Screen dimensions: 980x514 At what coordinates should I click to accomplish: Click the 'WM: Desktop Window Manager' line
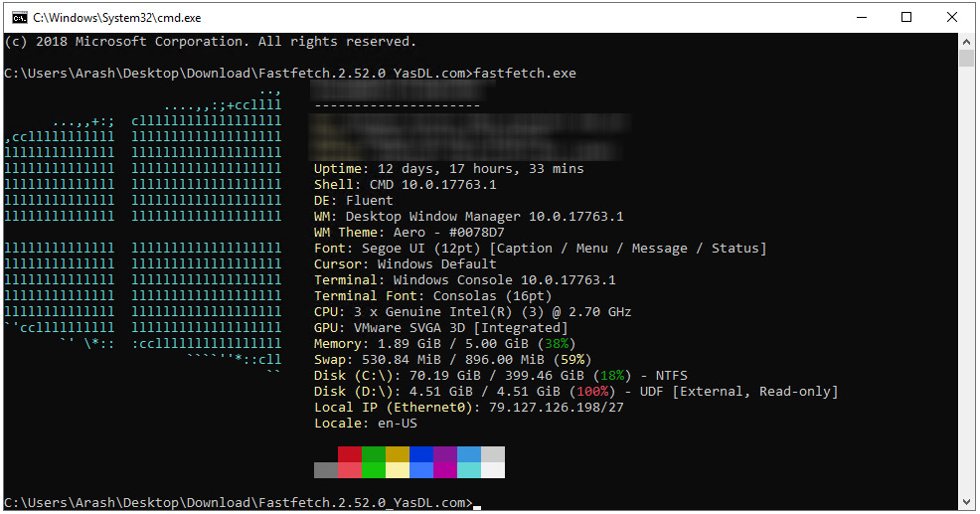click(x=469, y=217)
